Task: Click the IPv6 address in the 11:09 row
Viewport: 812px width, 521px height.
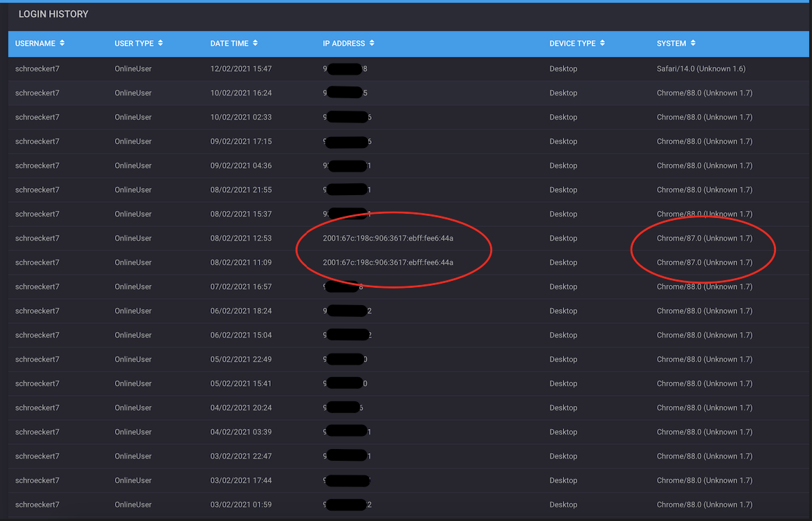Action: [388, 262]
